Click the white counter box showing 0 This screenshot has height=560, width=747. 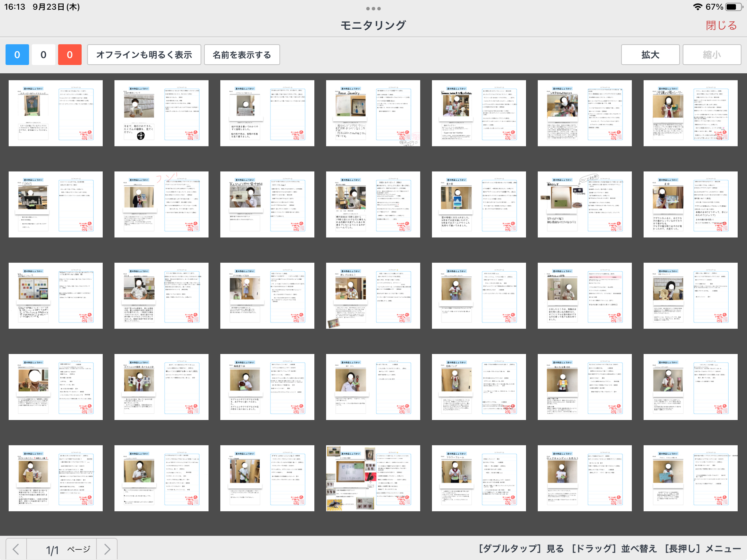[x=43, y=55]
